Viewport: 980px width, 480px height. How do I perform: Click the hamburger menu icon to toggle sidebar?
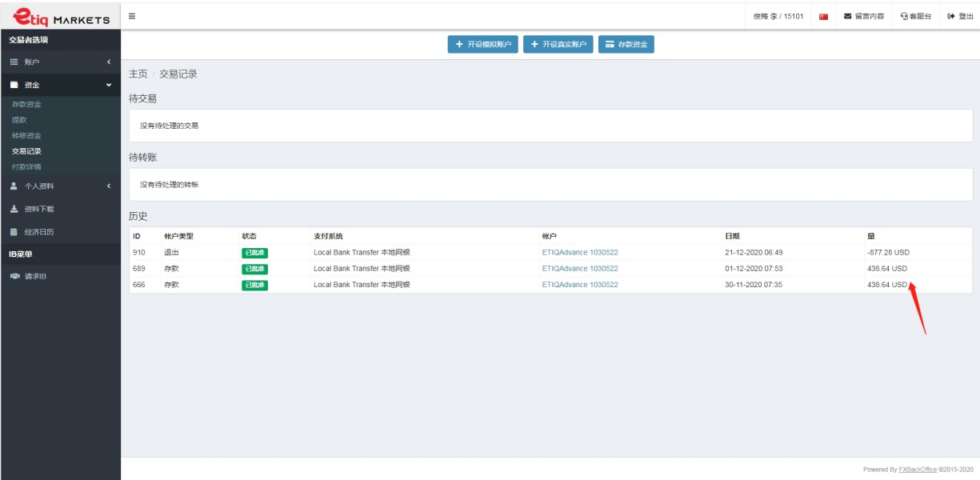tap(132, 16)
